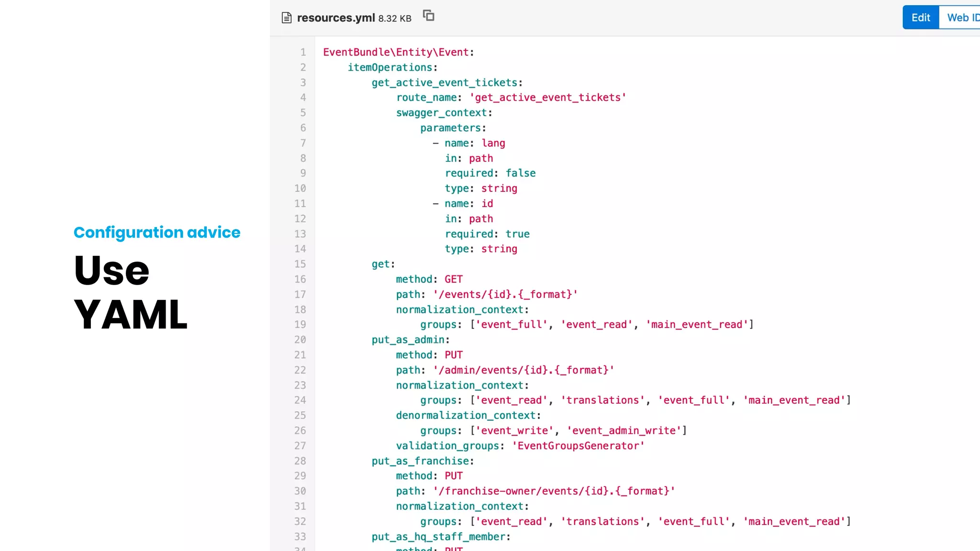
Task: Click line number 15 in the gutter
Action: click(x=300, y=264)
